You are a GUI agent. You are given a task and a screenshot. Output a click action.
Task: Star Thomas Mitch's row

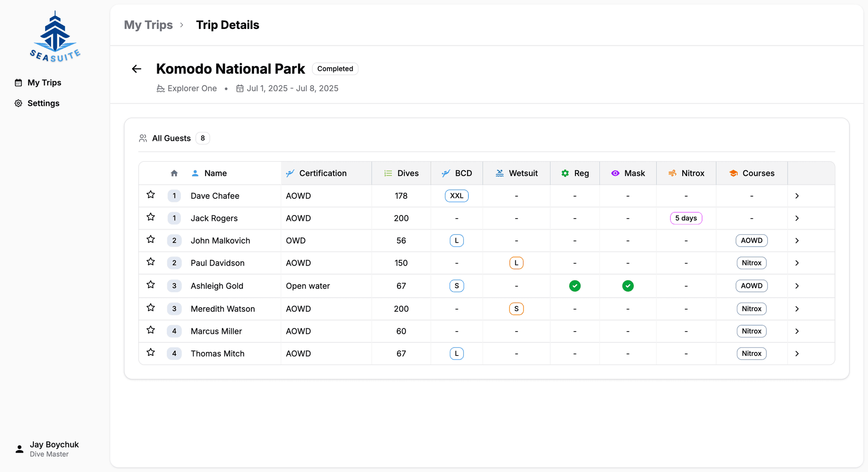[151, 352]
